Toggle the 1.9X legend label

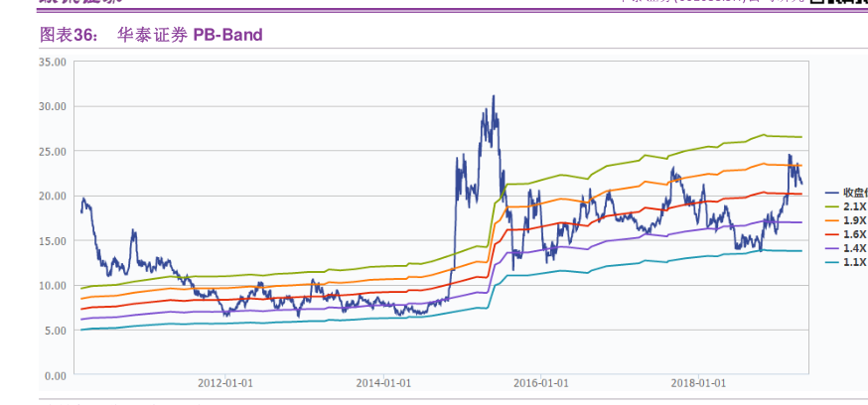854,219
